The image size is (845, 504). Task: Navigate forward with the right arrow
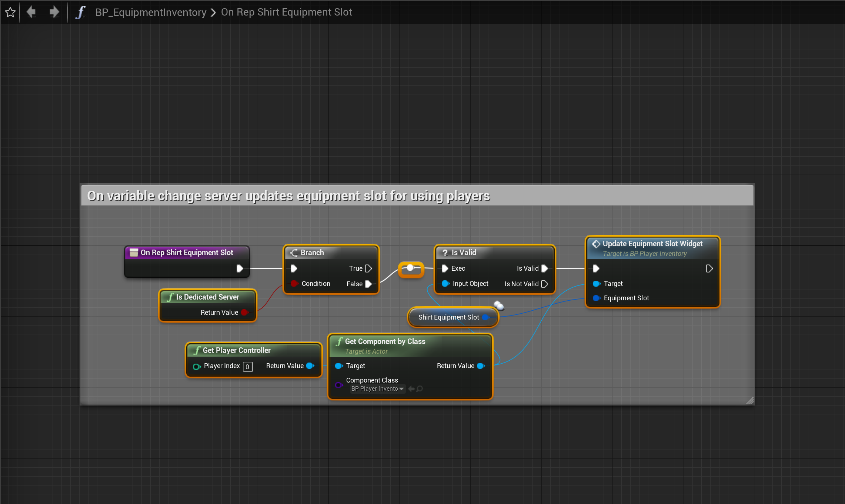coord(54,12)
